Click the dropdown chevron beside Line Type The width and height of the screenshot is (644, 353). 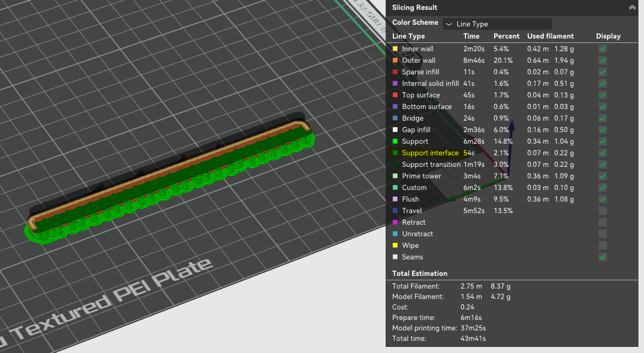tap(449, 24)
